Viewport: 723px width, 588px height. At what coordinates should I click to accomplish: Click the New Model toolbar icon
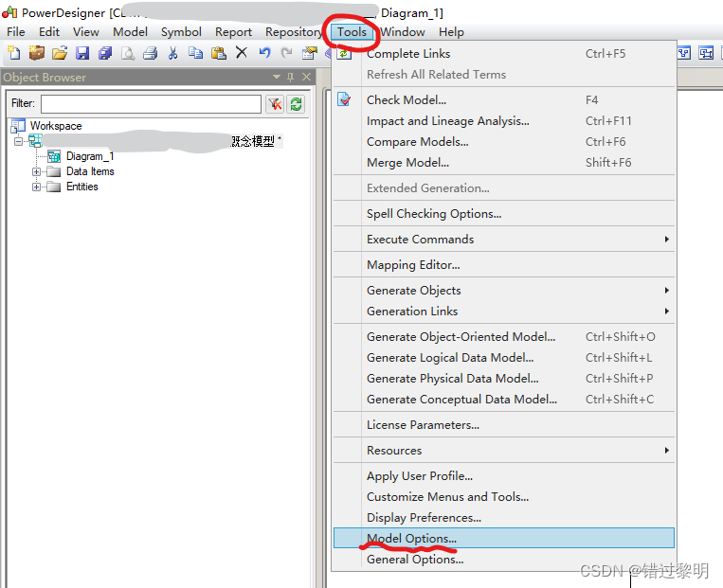[13, 53]
